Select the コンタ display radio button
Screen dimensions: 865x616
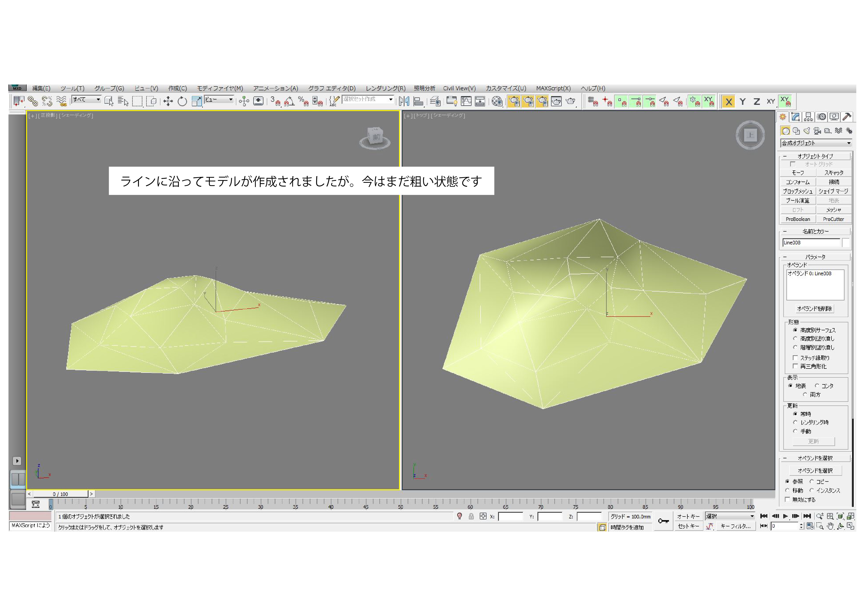pyautogui.click(x=817, y=386)
